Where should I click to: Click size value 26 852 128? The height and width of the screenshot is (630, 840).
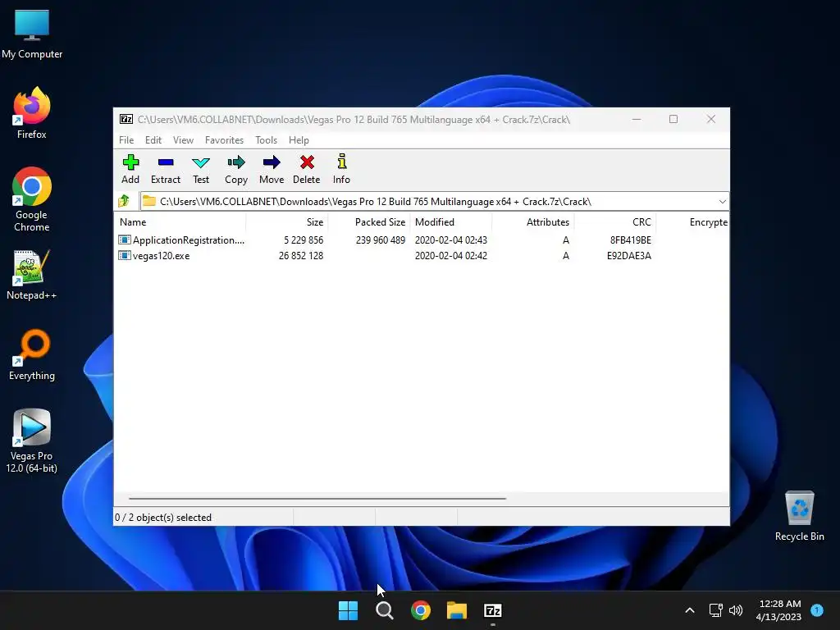click(x=301, y=256)
